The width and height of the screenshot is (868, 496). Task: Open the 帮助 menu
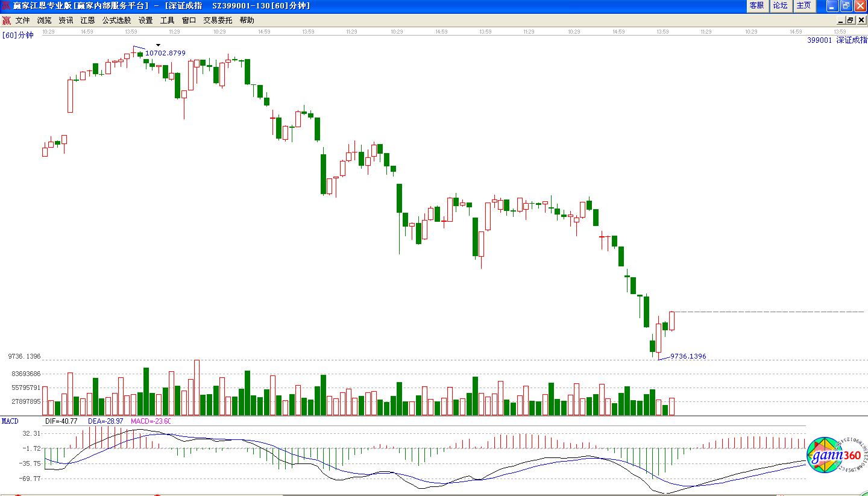click(247, 20)
